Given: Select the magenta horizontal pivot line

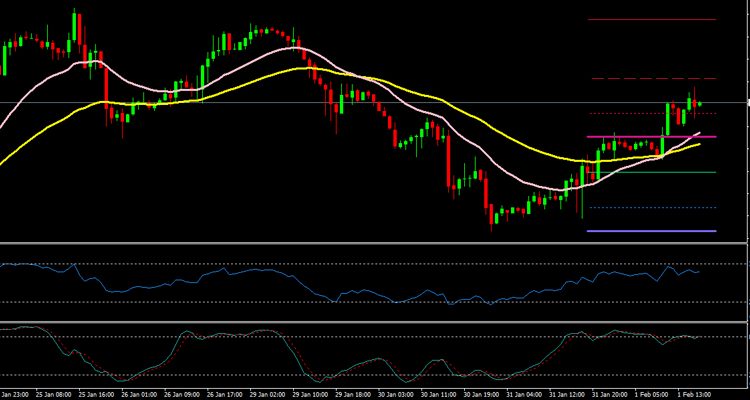Looking at the screenshot, I should (620, 136).
